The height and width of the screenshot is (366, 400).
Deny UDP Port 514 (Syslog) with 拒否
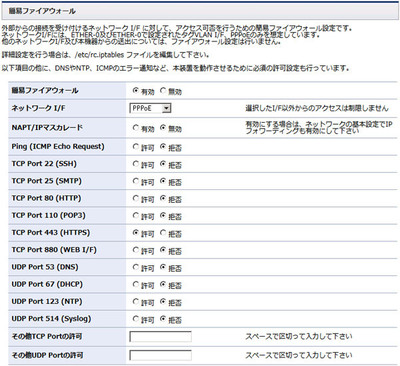coord(163,319)
